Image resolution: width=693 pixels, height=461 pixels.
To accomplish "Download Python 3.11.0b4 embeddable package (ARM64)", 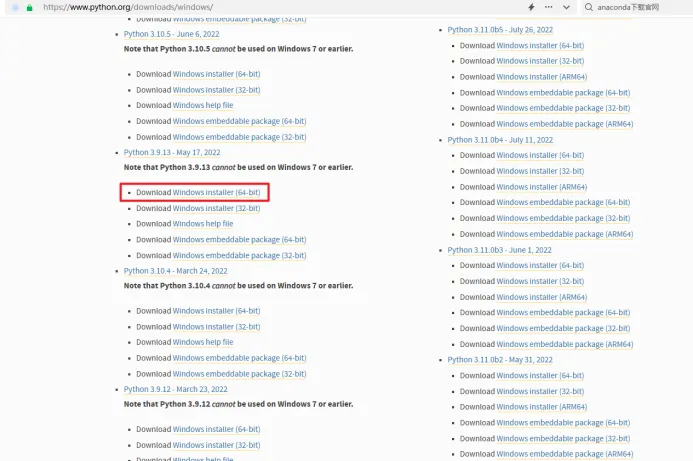I will tap(565, 234).
